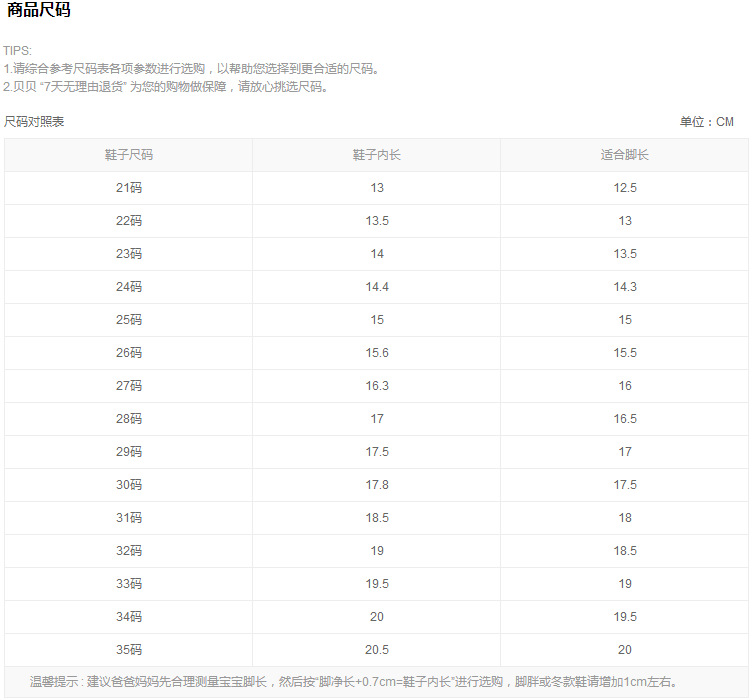
Task: Click the 尺码对照表 table title
Action: point(34,122)
